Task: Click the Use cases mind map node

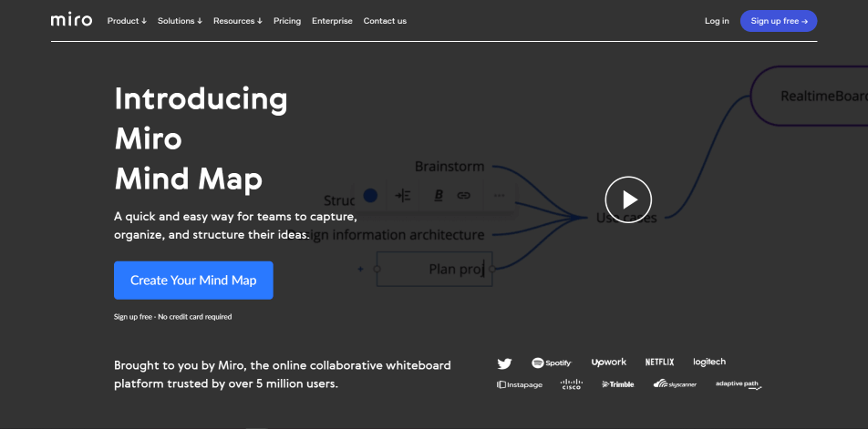Action: 626,218
